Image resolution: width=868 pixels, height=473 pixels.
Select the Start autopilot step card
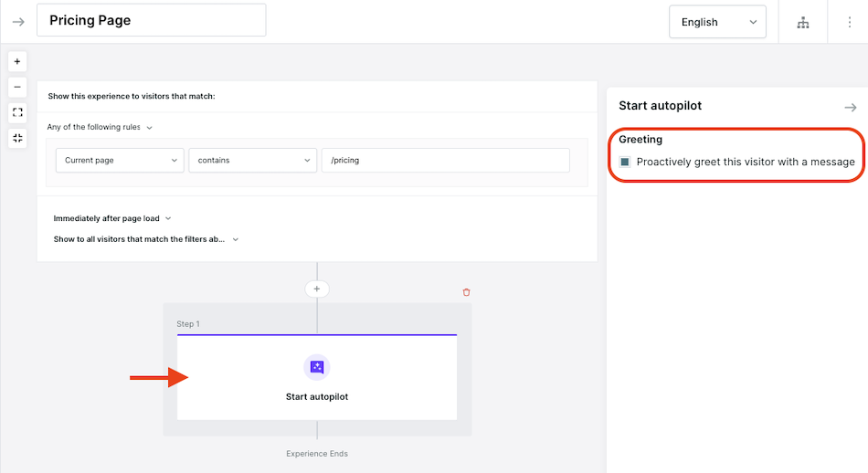tap(317, 377)
